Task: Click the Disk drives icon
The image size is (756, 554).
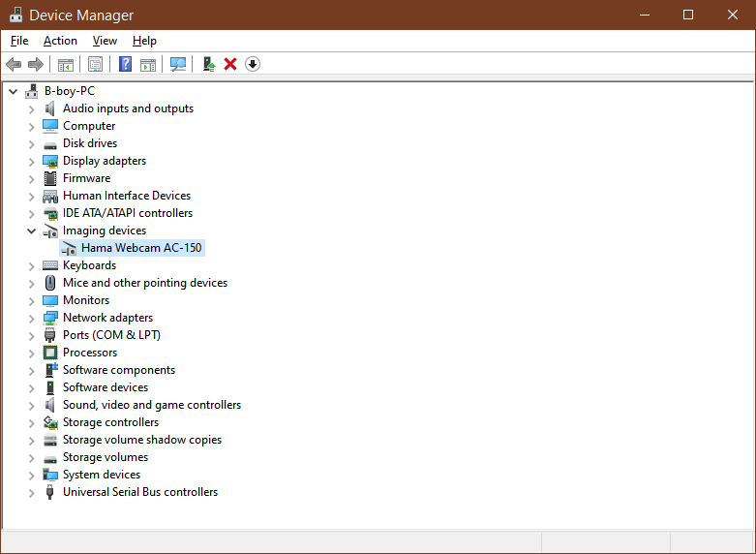Action: (50, 144)
